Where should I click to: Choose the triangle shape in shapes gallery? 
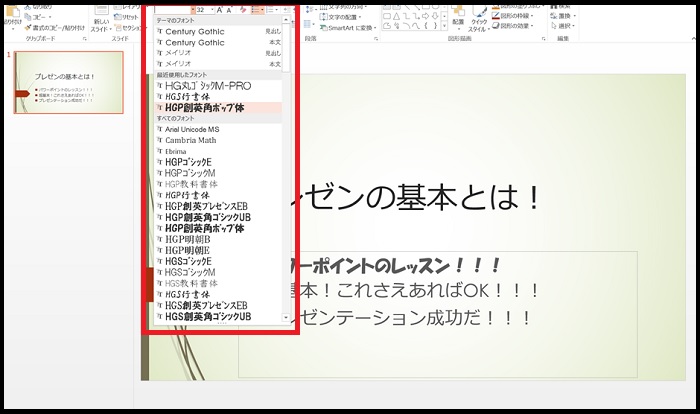pyautogui.click(x=396, y=16)
